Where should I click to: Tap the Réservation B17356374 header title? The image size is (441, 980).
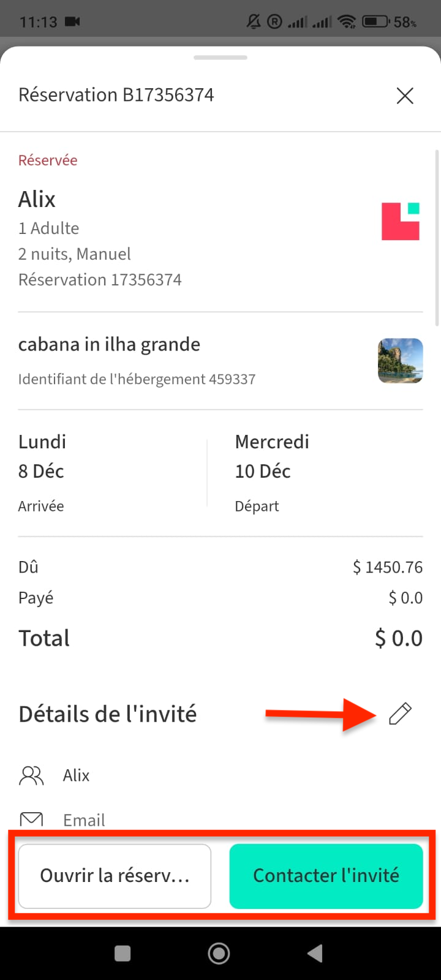point(116,95)
